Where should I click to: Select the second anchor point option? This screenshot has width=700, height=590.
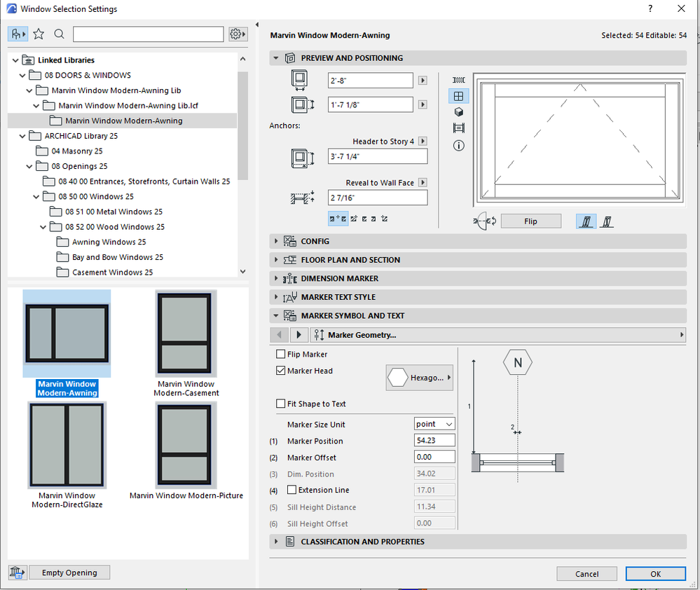tap(354, 219)
